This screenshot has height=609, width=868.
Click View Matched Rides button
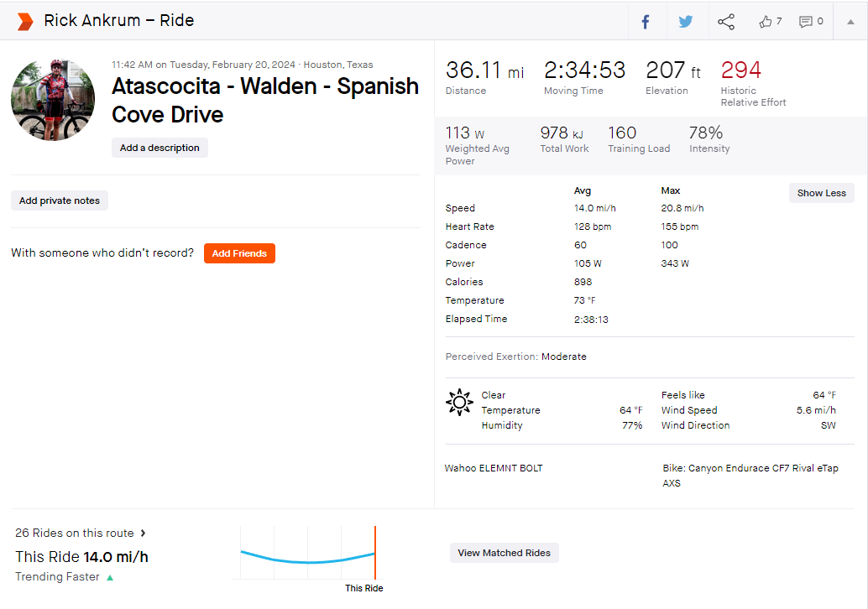pyautogui.click(x=504, y=553)
